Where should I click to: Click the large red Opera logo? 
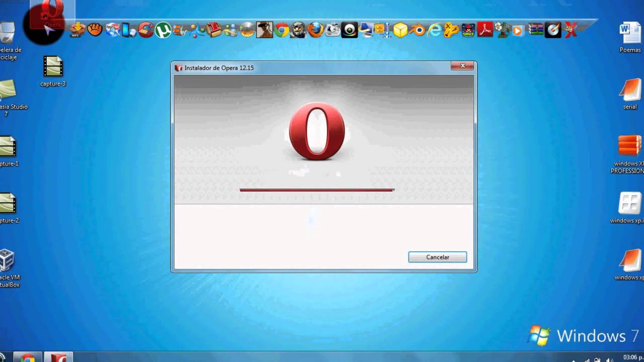point(317,132)
